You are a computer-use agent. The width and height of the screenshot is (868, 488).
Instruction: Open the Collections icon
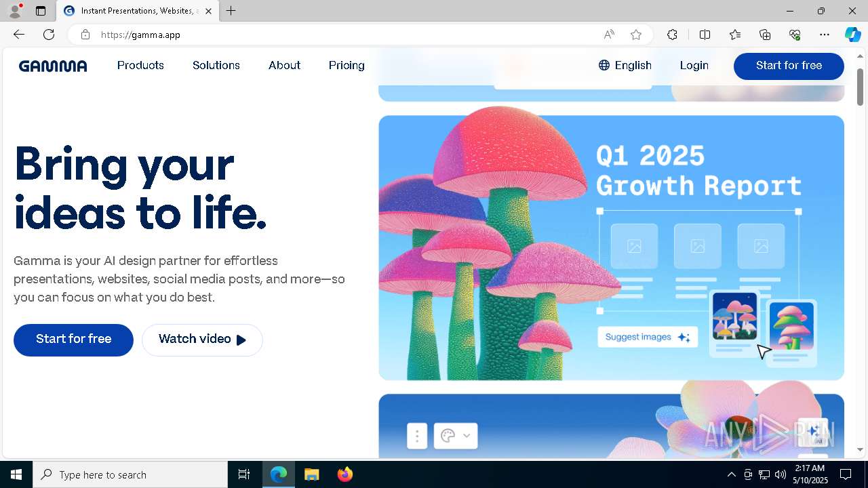(765, 35)
